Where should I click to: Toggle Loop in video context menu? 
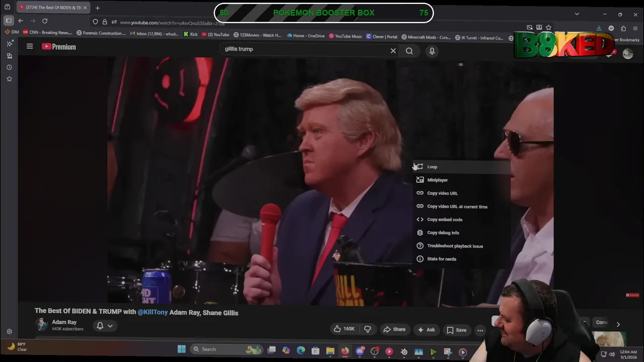pyautogui.click(x=462, y=167)
